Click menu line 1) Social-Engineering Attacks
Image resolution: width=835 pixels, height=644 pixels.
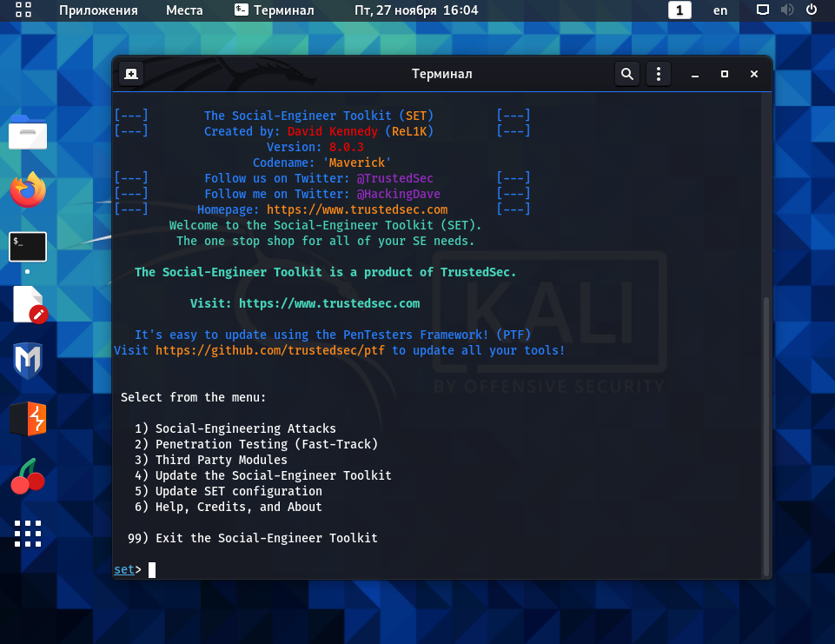[235, 428]
